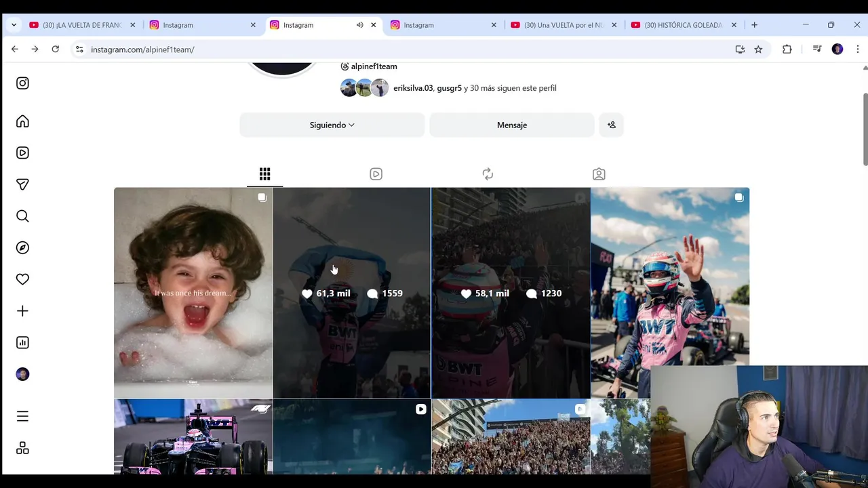Open gusgr5 follower link

tap(449, 88)
